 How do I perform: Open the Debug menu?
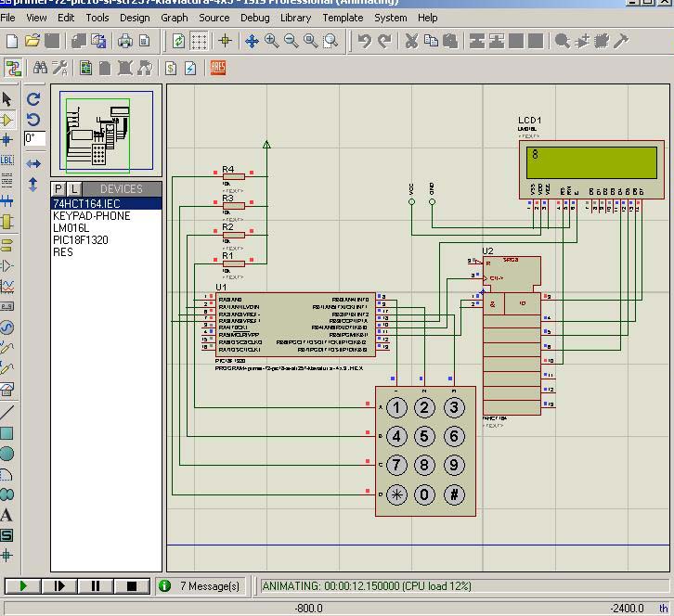pos(254,17)
